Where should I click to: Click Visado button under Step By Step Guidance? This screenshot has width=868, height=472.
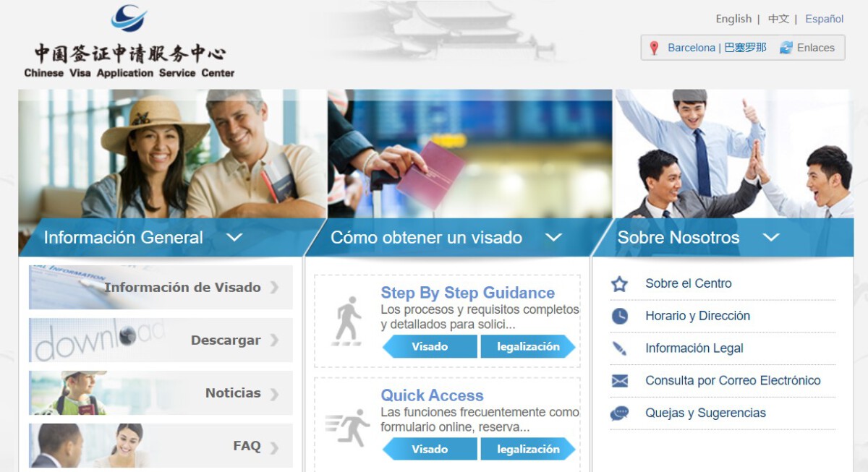430,347
